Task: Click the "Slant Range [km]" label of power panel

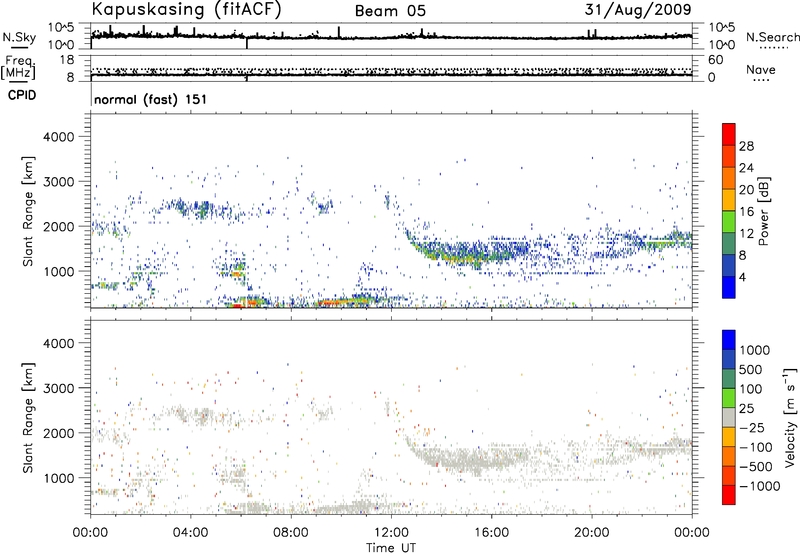Action: point(28,211)
